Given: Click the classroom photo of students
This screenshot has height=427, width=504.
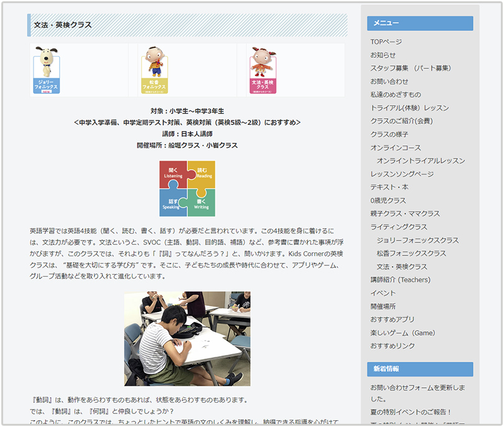Looking at the screenshot, I should (x=187, y=339).
